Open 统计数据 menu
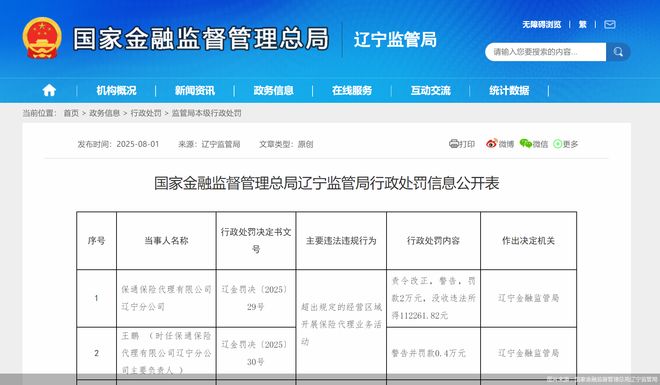Image resolution: width=660 pixels, height=385 pixels. coord(509,90)
